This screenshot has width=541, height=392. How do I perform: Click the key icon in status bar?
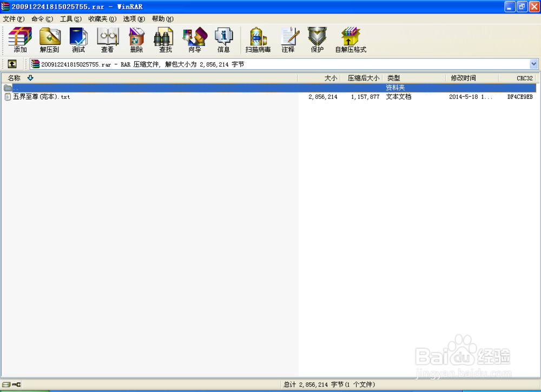[x=16, y=384]
